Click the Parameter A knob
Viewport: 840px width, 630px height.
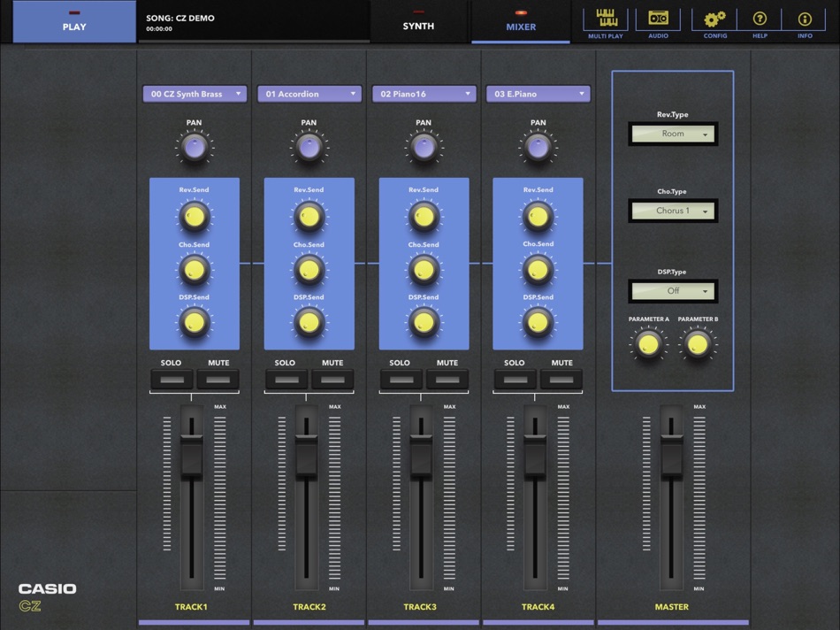(648, 344)
